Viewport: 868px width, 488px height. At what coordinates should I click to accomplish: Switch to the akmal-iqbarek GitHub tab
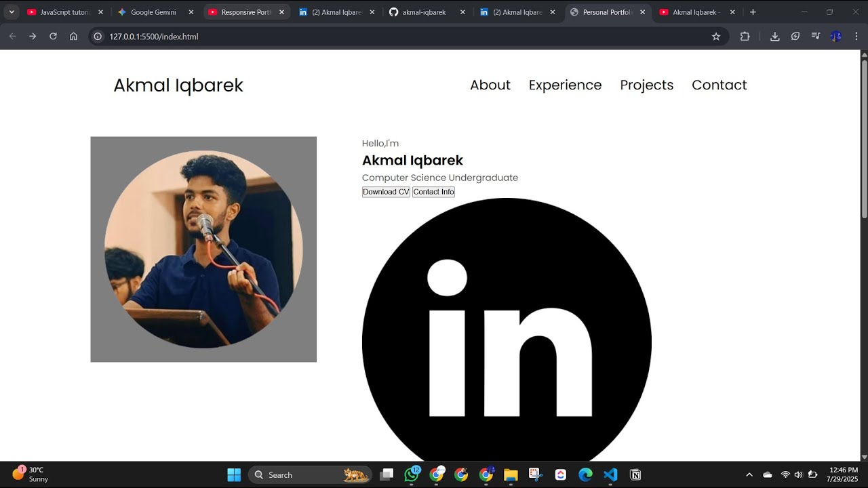[428, 12]
